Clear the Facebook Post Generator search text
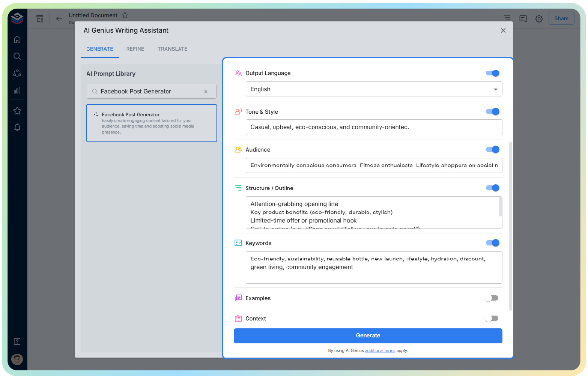This screenshot has height=379, width=588. click(206, 92)
